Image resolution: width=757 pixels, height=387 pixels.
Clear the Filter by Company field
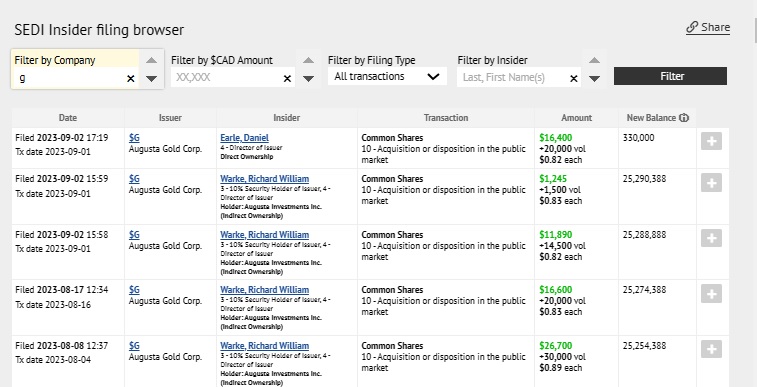click(130, 79)
